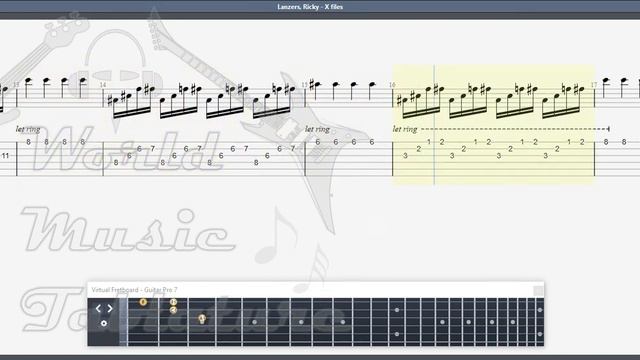Select measure number 16 label
The height and width of the screenshot is (360, 640).
pos(392,85)
